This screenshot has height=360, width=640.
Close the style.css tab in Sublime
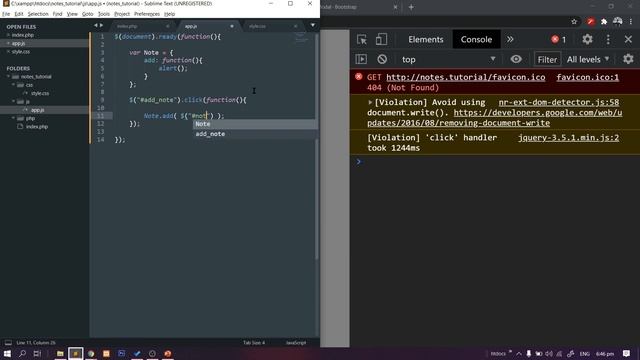tap(296, 26)
